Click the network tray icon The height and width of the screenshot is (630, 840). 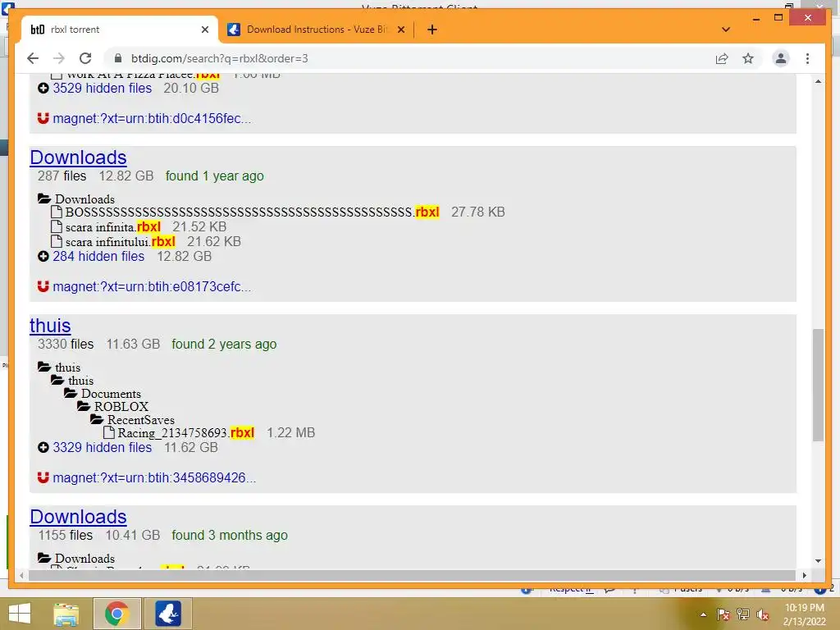click(x=743, y=614)
